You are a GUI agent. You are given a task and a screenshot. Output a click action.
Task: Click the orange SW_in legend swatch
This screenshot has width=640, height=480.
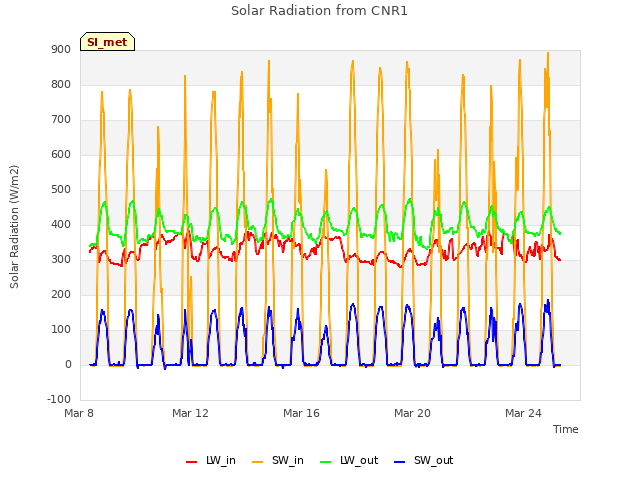[x=258, y=462]
